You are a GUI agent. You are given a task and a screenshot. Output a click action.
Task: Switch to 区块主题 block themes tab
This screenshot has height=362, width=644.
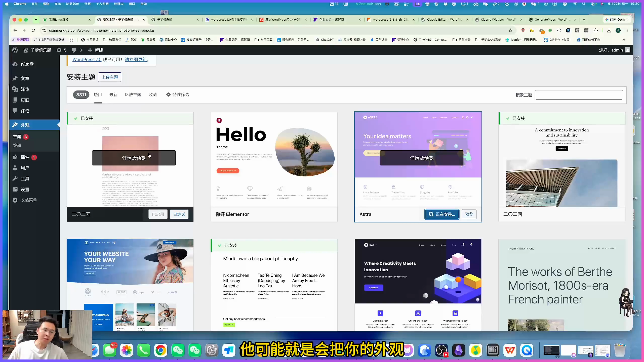(133, 95)
